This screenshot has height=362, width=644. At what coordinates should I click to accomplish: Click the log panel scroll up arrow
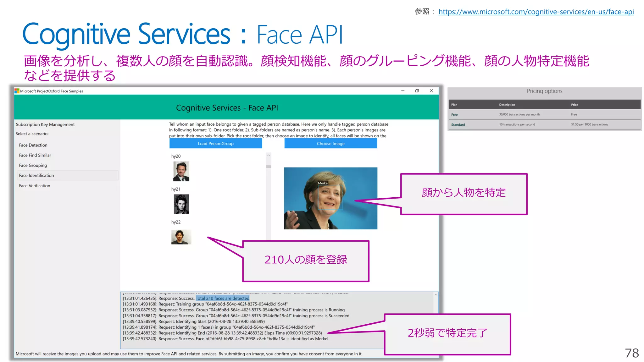click(436, 295)
